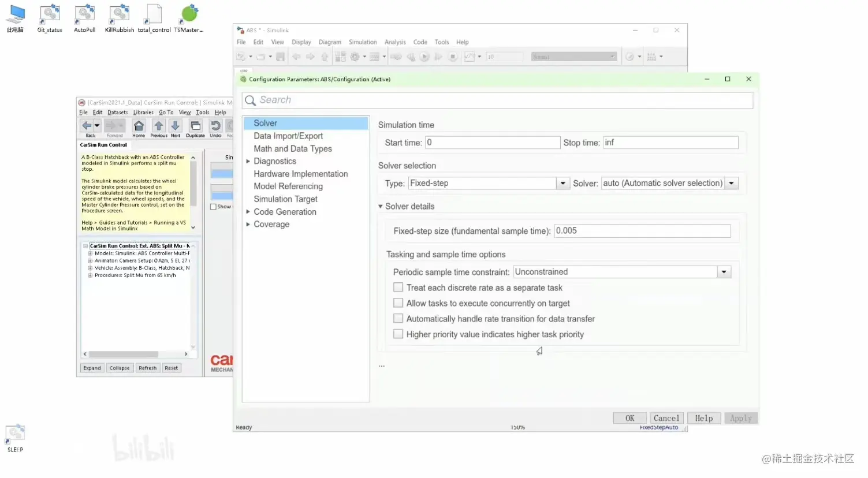Open the SLEEP desktop shortcut

(15, 438)
